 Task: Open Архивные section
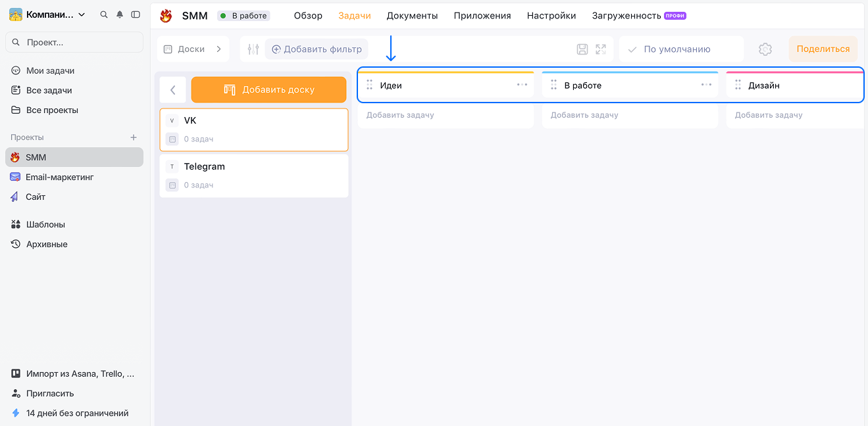pyautogui.click(x=74, y=244)
